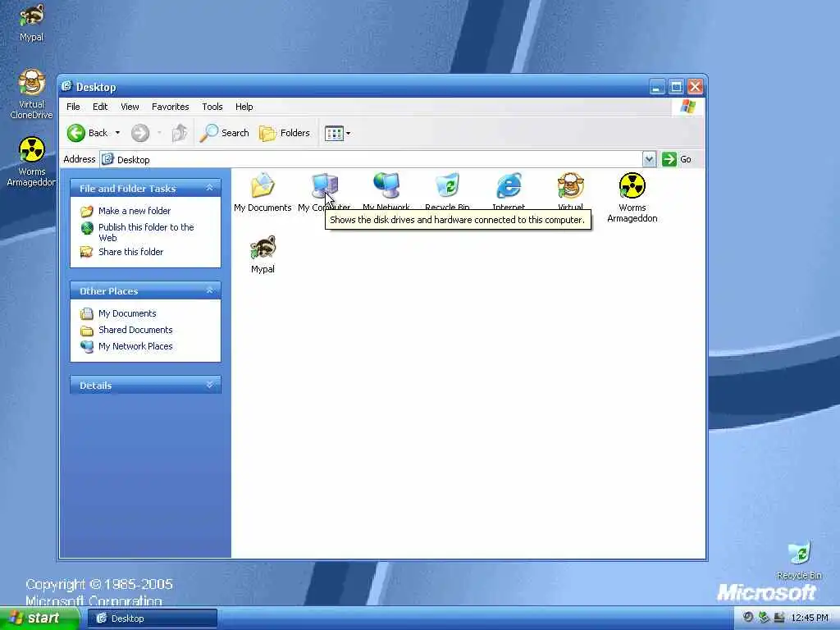Click the Start button
The width and height of the screenshot is (840, 630).
(39, 619)
